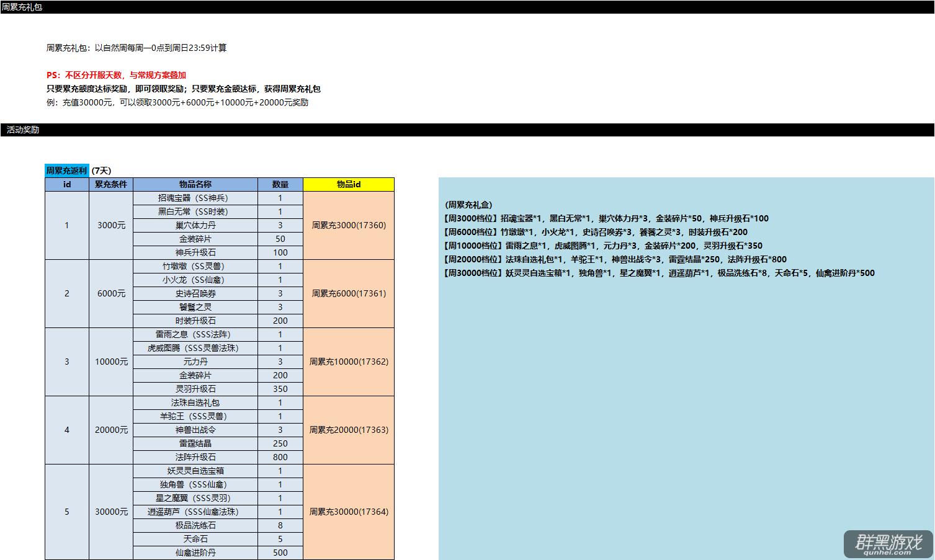Select the 6000元 condition cell
Viewport: 935px width, 560px height.
[x=111, y=293]
